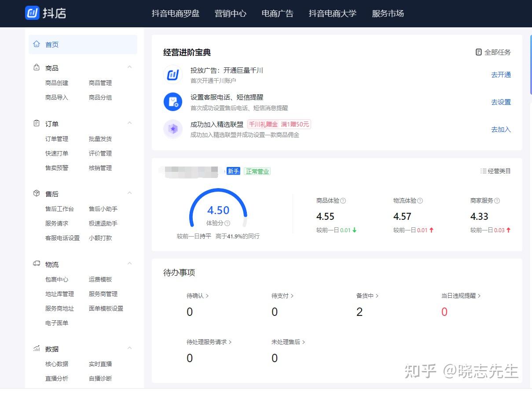Collapse the 物流 sidebar section
532x393 pixels.
[129, 263]
